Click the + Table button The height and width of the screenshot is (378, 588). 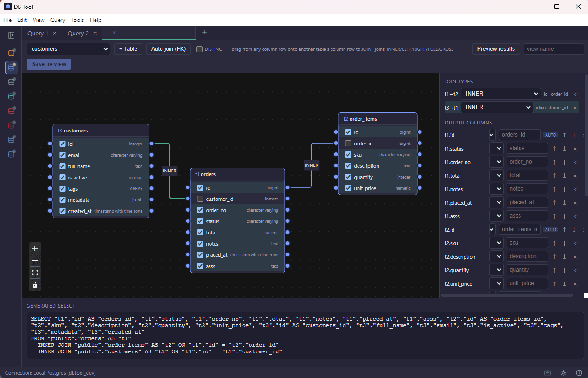point(128,49)
